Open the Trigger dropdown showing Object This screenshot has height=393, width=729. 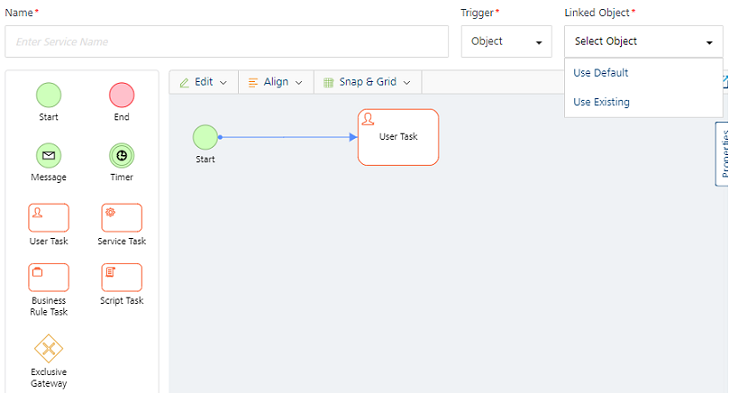[x=506, y=41]
